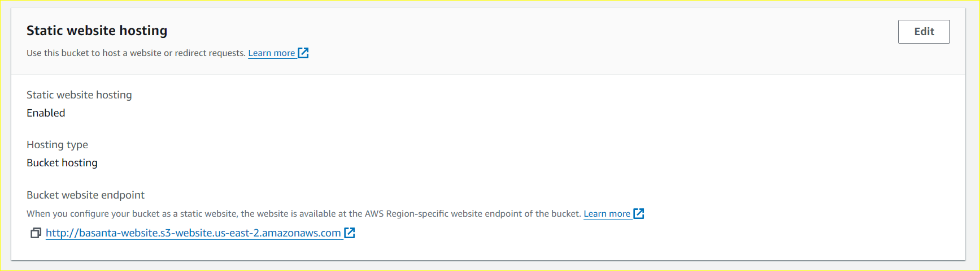This screenshot has width=980, height=271.
Task: Click external link icon beside endpoint URL
Action: 350,233
